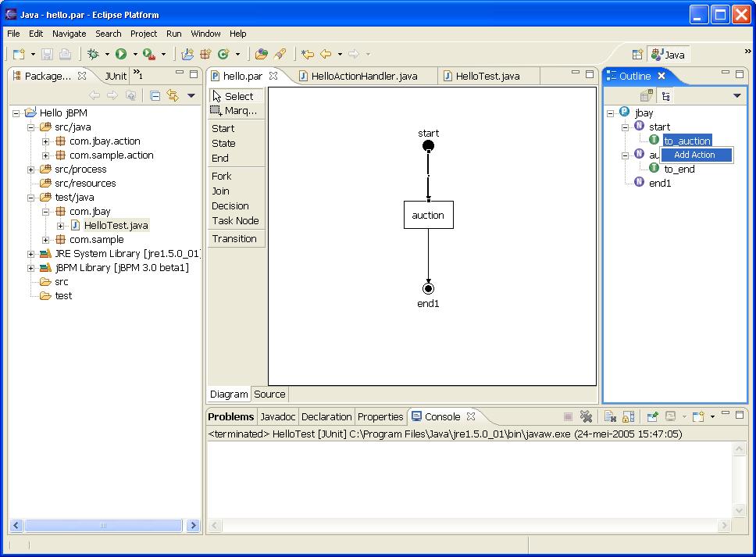Open the Project menu

(144, 34)
